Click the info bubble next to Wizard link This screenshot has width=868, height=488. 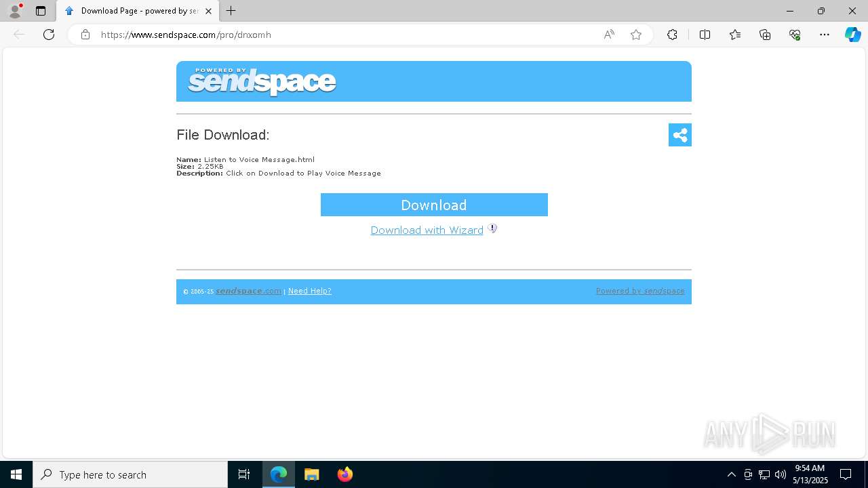click(492, 228)
